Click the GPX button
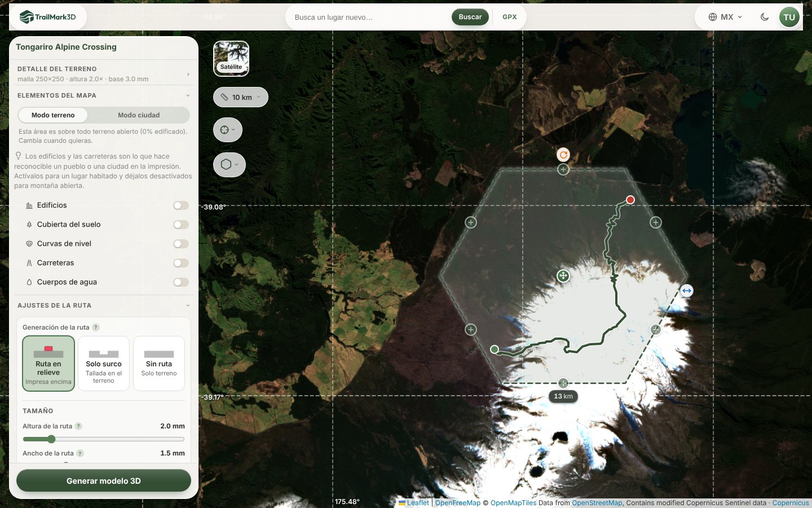This screenshot has height=508, width=812. pos(510,17)
